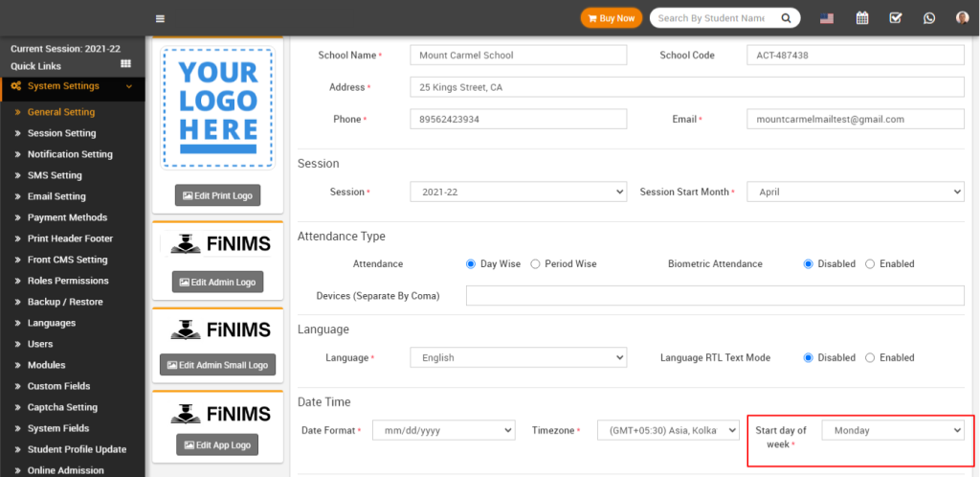Open Front CMS Setting in sidebar
The height and width of the screenshot is (477, 980).
point(68,260)
